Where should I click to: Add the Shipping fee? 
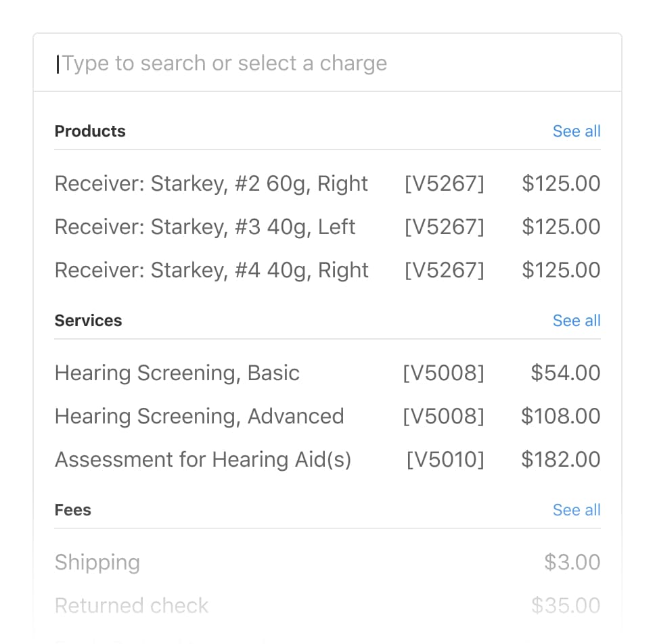pos(97,563)
